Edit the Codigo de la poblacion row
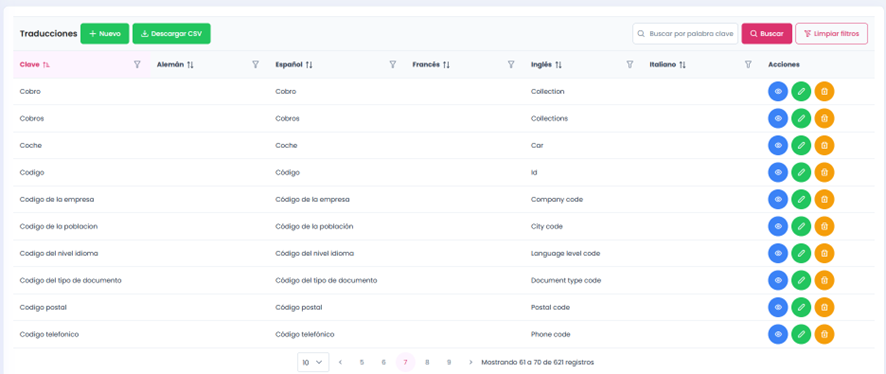This screenshot has width=886, height=374. (801, 227)
